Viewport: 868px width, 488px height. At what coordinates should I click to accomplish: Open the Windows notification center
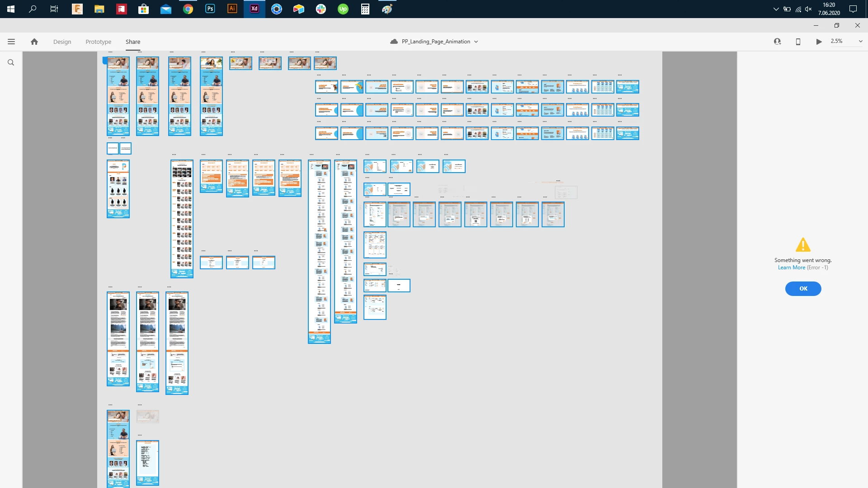pyautogui.click(x=853, y=9)
